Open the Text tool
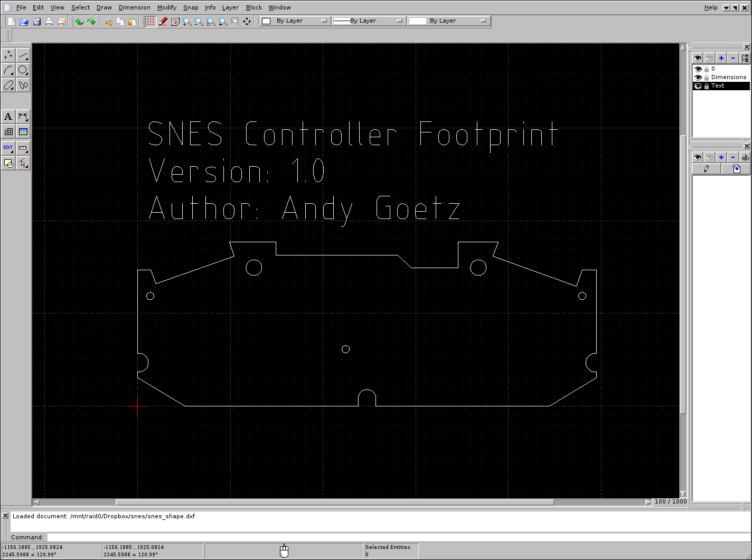752x560 pixels. 8,117
